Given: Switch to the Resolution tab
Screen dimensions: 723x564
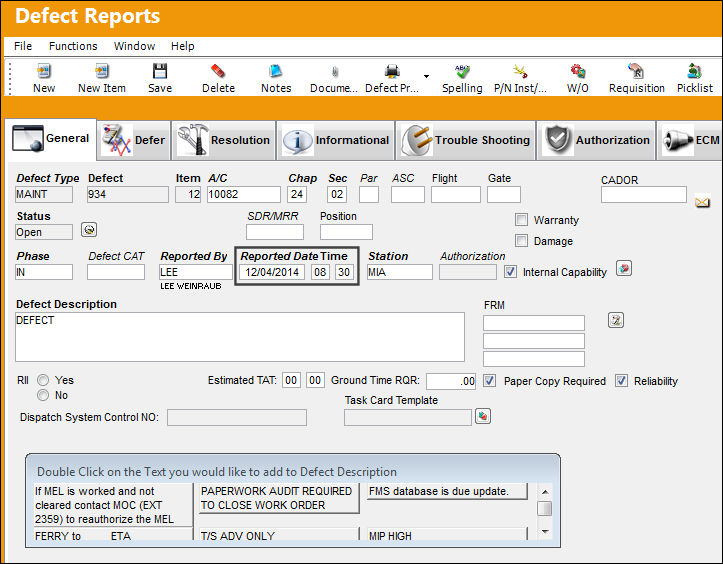Looking at the screenshot, I should (x=224, y=140).
